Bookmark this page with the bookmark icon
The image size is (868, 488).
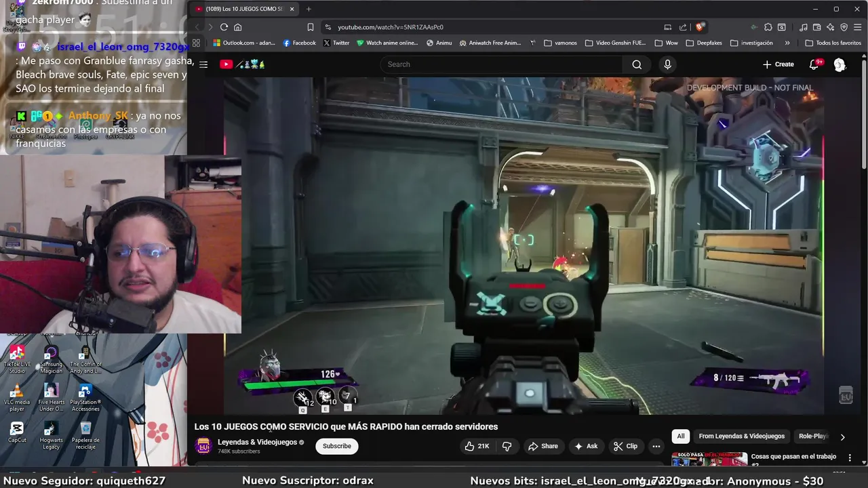point(310,27)
